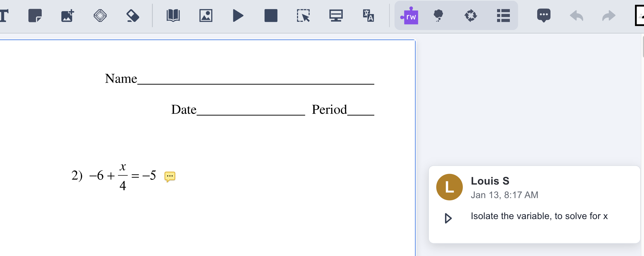The height and width of the screenshot is (256, 644).
Task: Click the Louis S avatar
Action: [x=450, y=187]
